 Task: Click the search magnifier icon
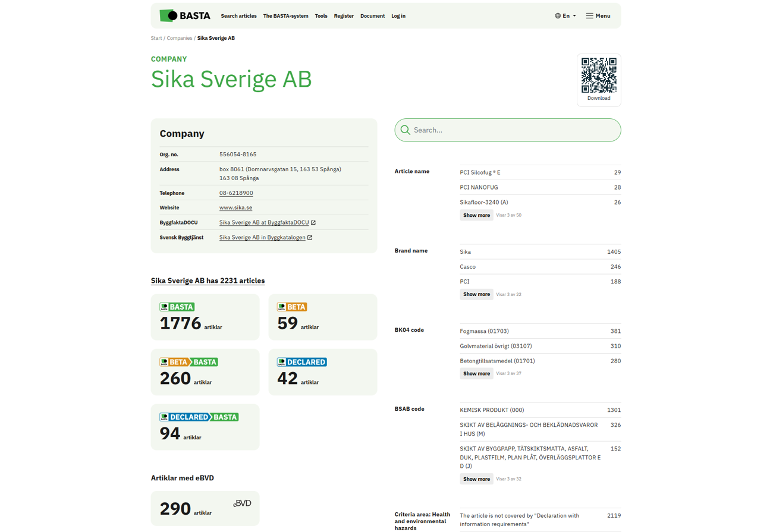point(406,130)
